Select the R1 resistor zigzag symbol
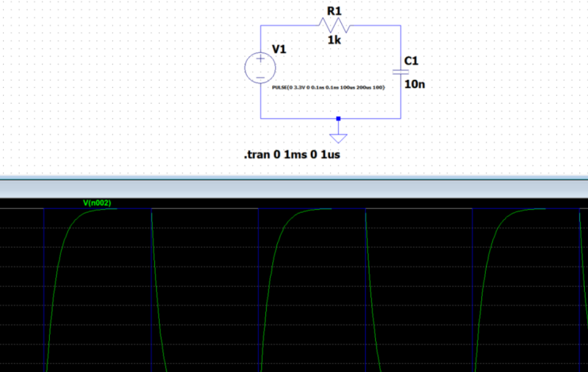588x372 pixels. [x=334, y=25]
